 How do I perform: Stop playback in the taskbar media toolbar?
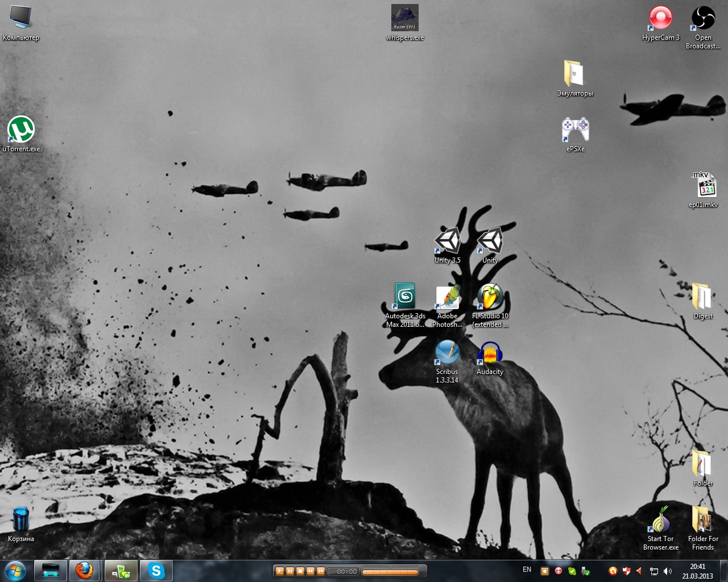pyautogui.click(x=300, y=571)
